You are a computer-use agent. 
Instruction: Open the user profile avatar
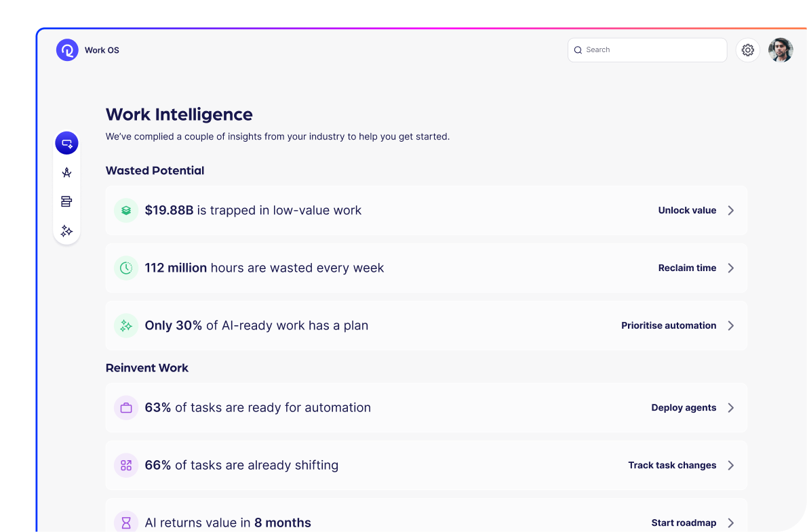click(781, 49)
